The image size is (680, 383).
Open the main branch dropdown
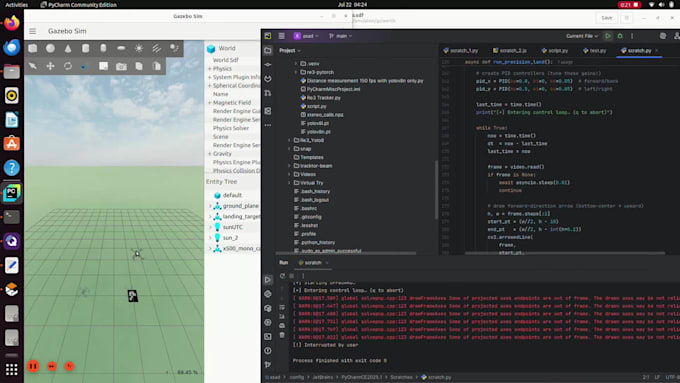coord(341,36)
